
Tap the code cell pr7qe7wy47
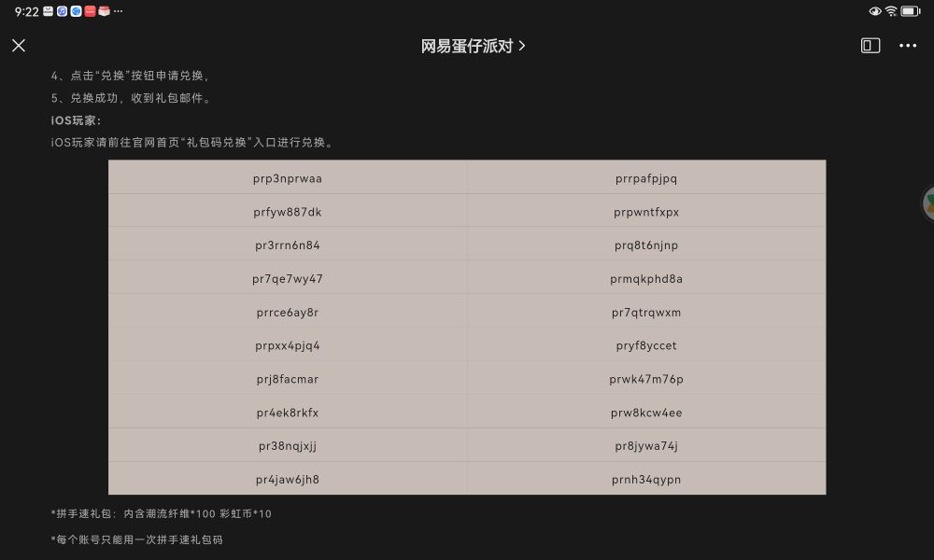pyautogui.click(x=288, y=278)
